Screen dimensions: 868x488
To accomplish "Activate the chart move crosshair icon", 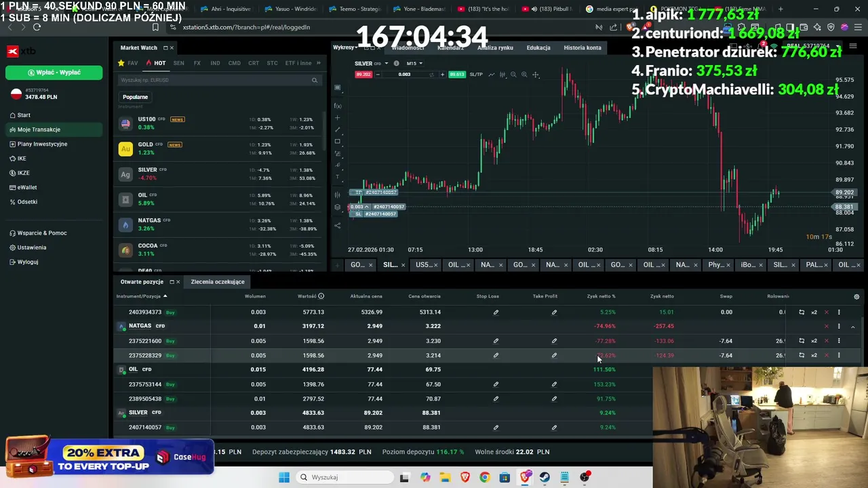I will point(536,75).
